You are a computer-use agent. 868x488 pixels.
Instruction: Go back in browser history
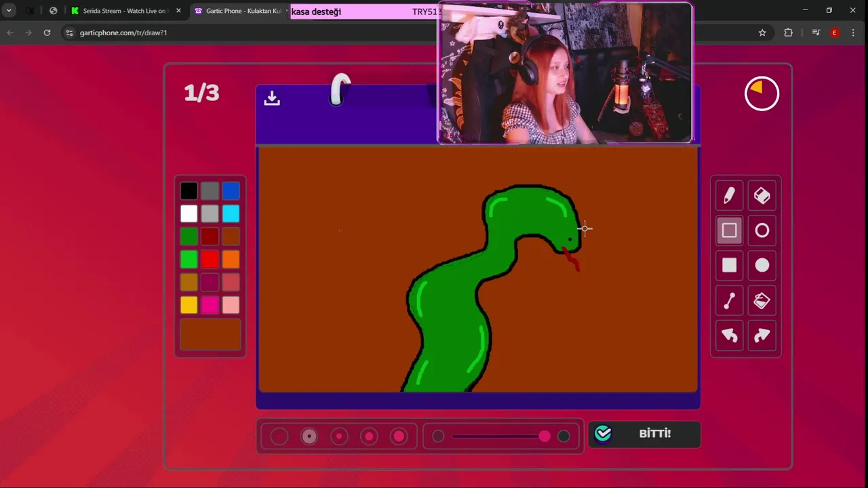coord(10,33)
